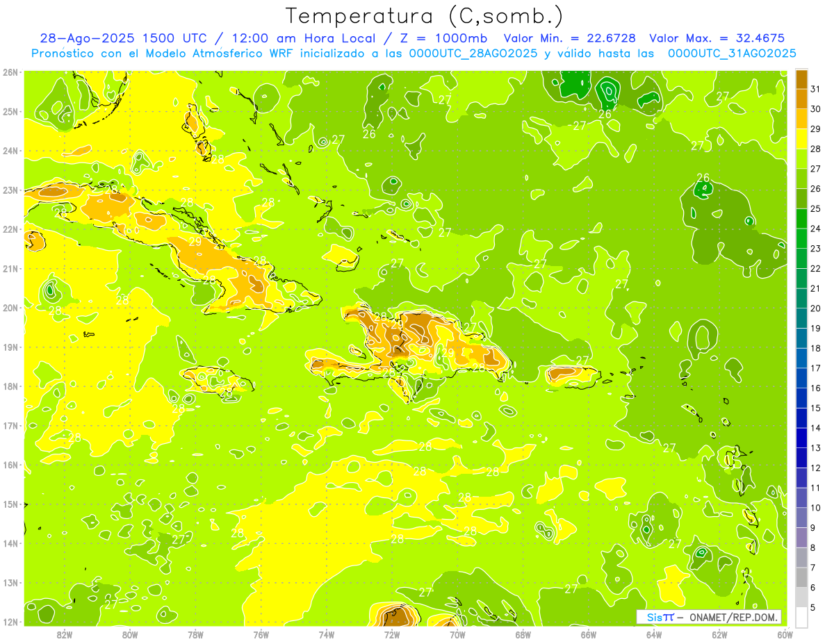834x644 pixels.
Task: Pick the blue swatch between 16 and 17
Action: (801, 378)
